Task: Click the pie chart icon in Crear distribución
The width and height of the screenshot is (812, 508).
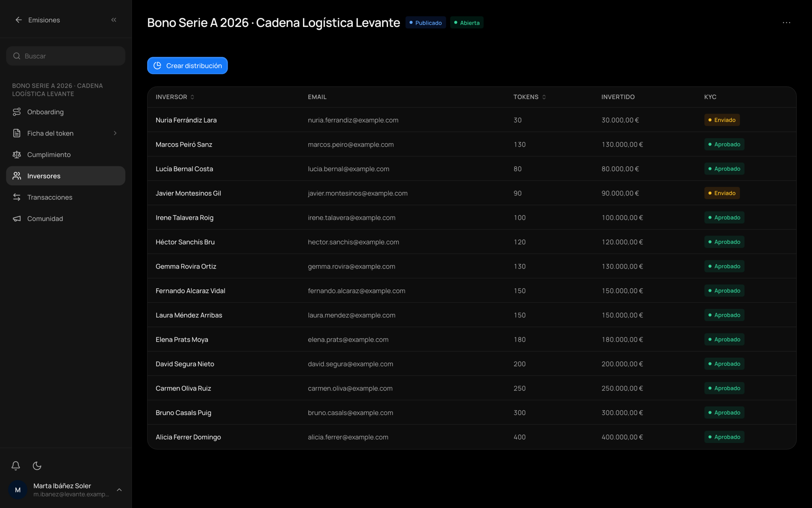Action: (x=157, y=65)
